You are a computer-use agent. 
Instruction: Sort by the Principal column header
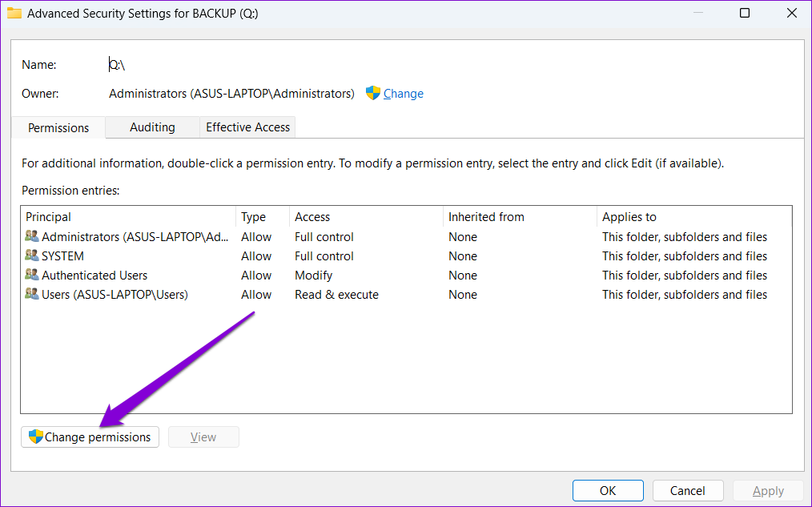128,216
